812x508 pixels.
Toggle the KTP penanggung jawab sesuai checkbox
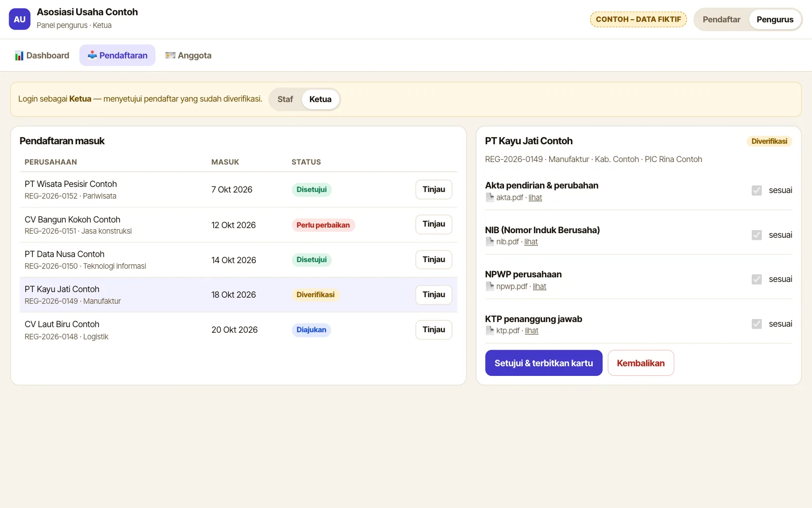click(x=757, y=324)
